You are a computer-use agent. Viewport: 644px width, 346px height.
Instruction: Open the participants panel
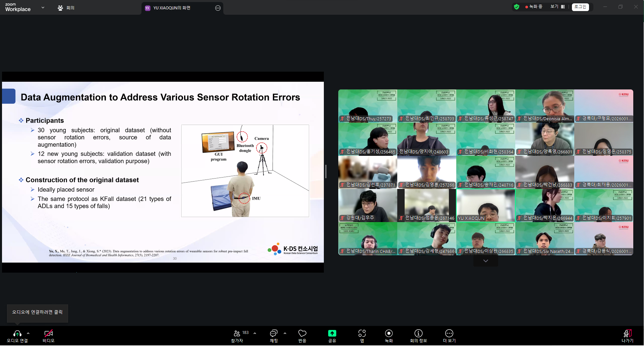(237, 334)
